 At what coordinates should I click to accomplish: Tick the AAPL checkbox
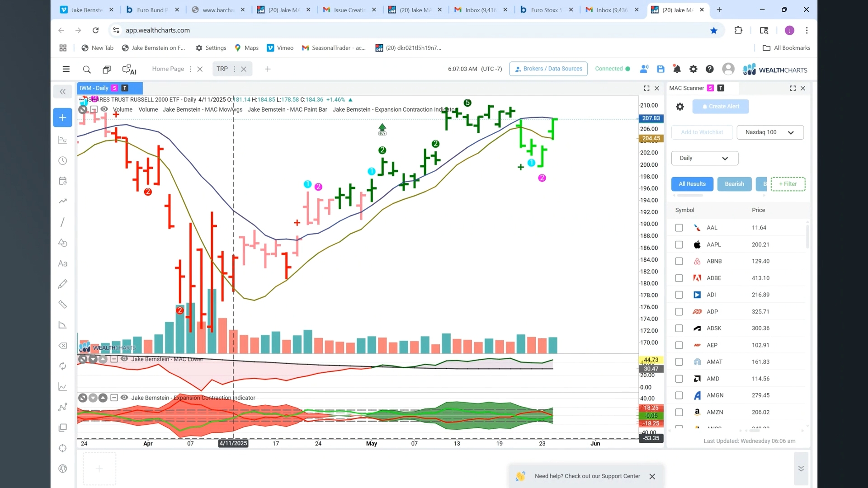click(x=679, y=244)
